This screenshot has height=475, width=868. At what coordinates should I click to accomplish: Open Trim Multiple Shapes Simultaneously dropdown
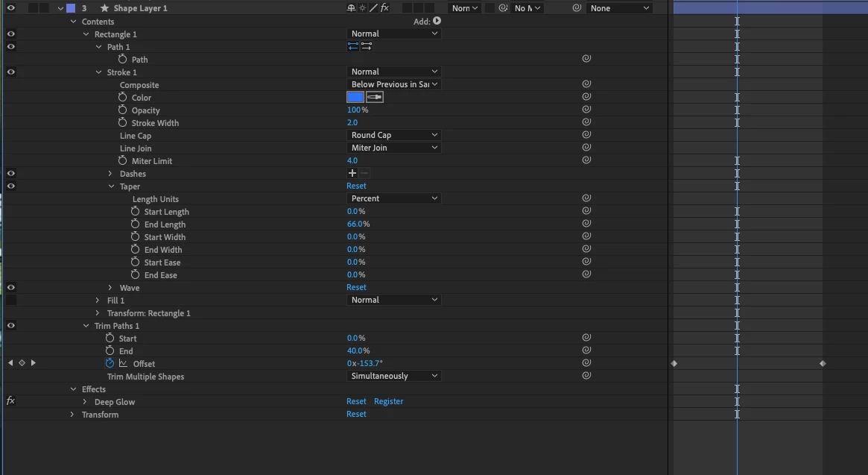(393, 376)
